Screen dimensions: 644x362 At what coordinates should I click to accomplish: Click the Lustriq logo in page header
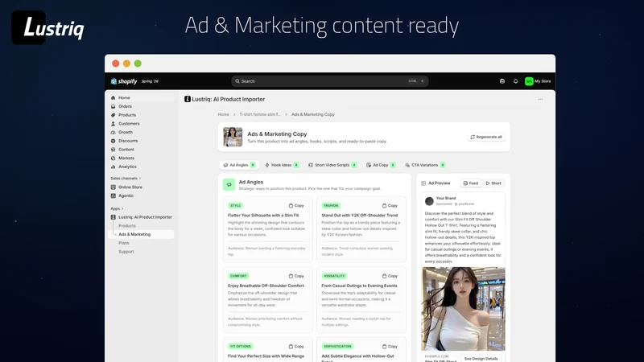pos(188,99)
